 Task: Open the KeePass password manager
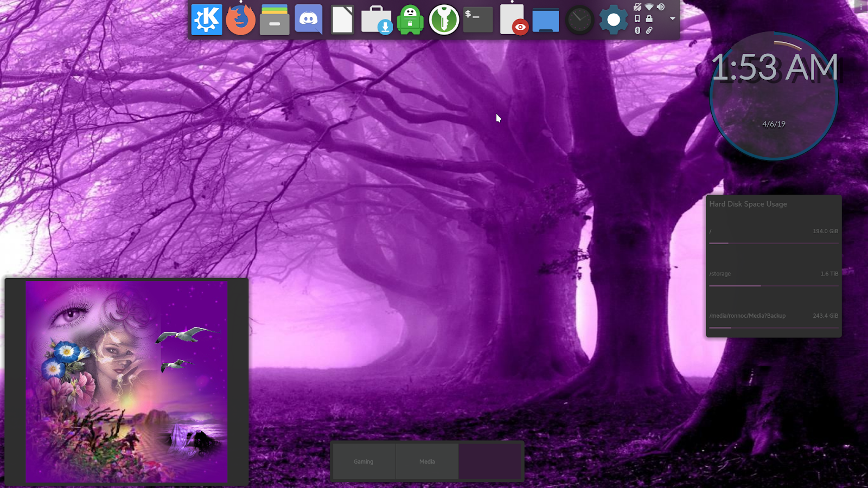pyautogui.click(x=444, y=19)
